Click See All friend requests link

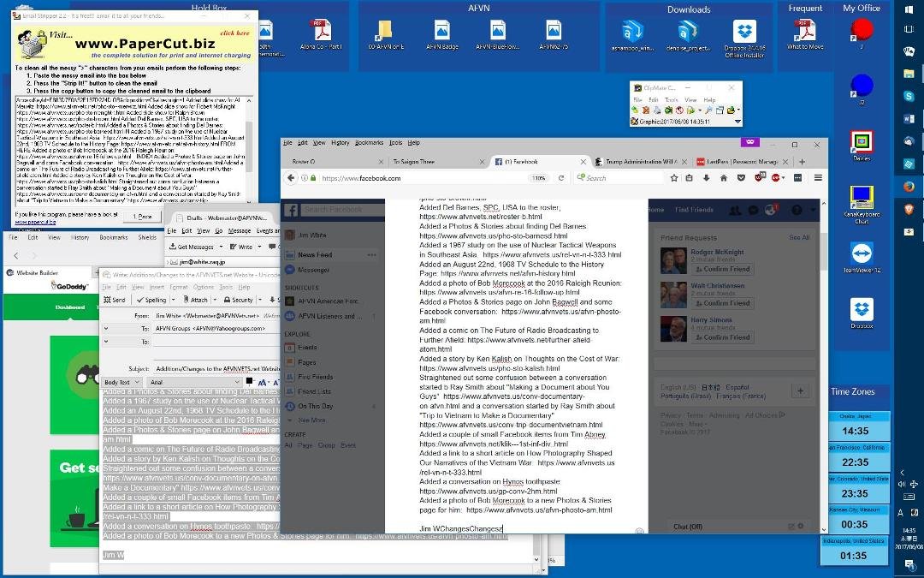tap(799, 237)
